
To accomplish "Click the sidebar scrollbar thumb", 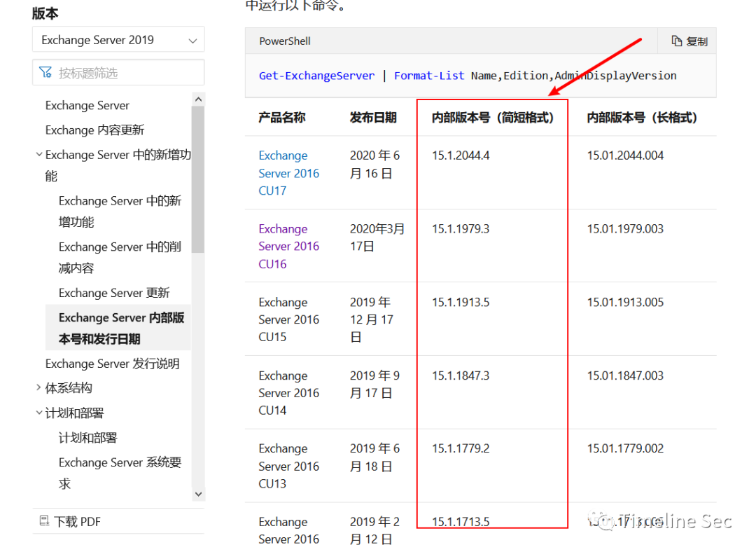I will 197,179.
